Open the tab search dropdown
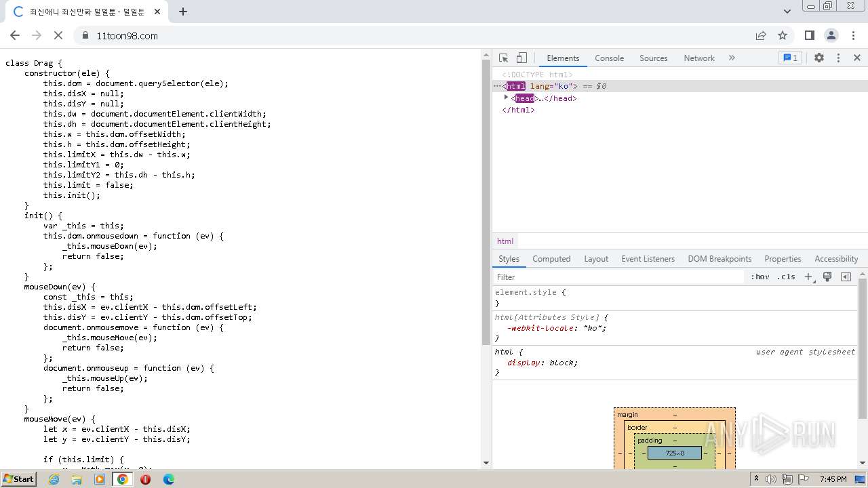The width and height of the screenshot is (868, 488). 787,12
